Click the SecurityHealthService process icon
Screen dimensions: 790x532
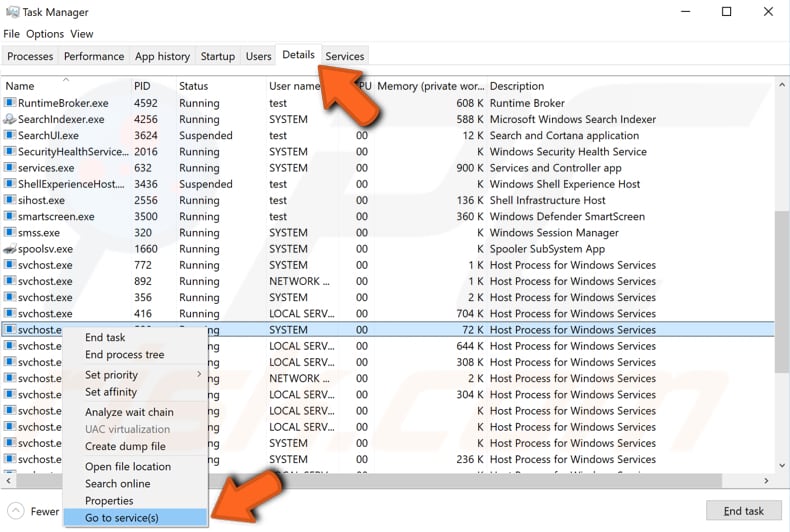10,151
